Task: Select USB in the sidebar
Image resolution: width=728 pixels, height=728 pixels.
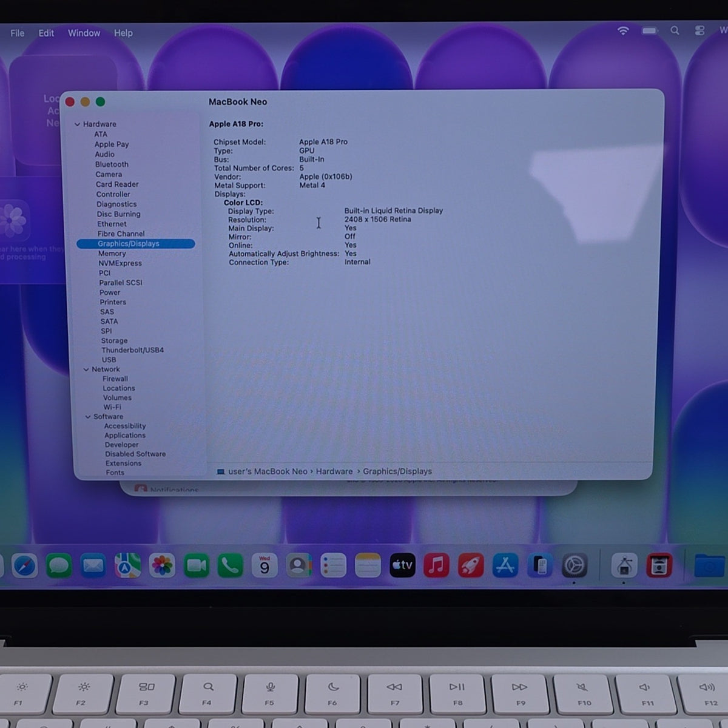Action: coord(109,360)
